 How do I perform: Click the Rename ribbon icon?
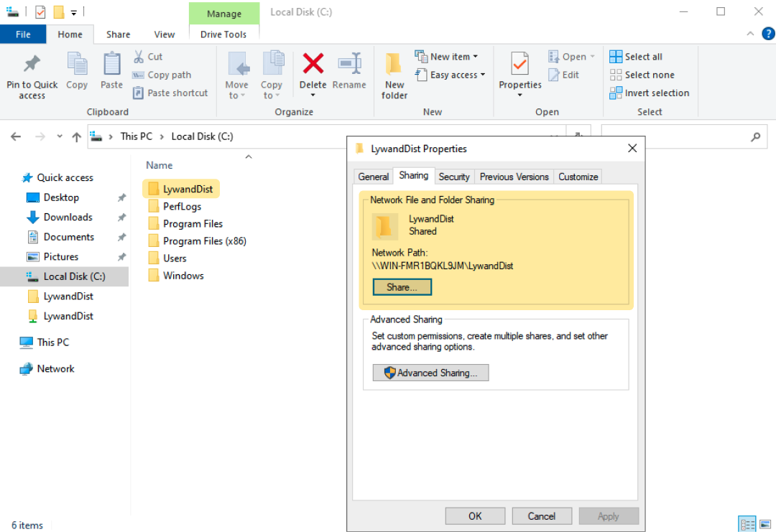[349, 64]
